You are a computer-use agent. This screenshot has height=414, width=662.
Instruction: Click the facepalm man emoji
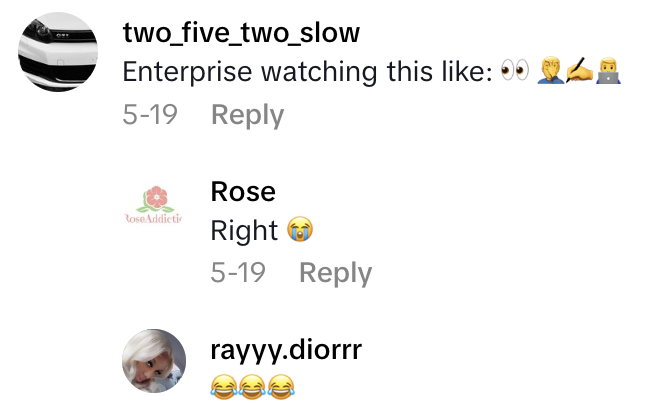pos(550,71)
